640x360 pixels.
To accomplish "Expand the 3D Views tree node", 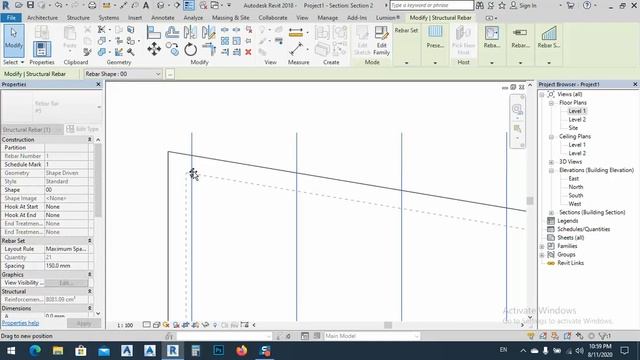I will [551, 162].
